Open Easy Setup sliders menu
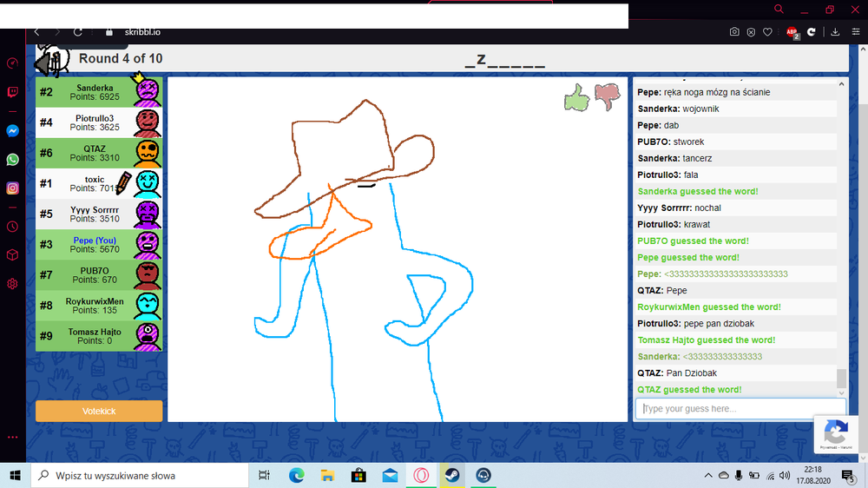868x488 pixels. [x=855, y=32]
